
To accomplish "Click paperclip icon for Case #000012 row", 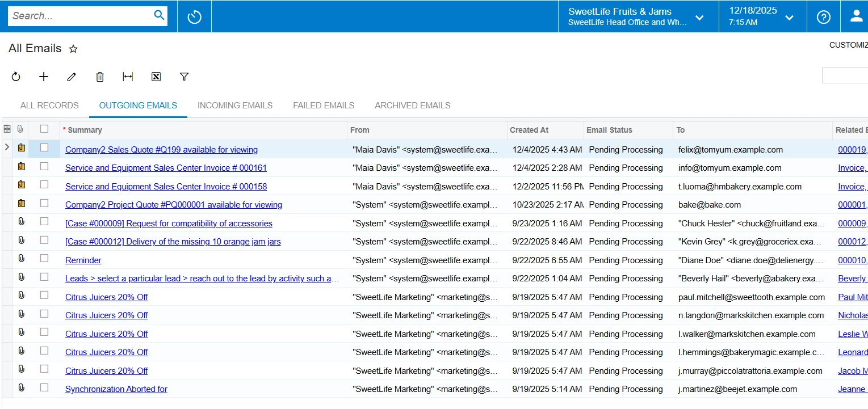I will pyautogui.click(x=21, y=241).
